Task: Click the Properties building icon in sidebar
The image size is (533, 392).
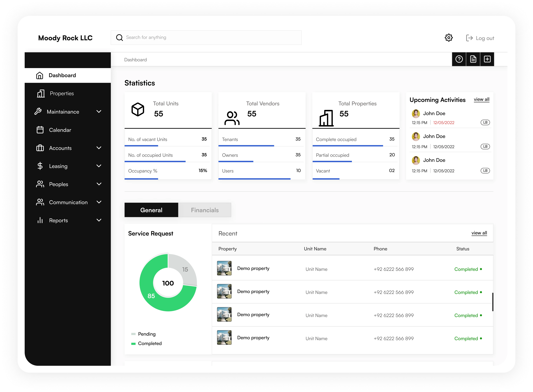Action: [x=41, y=93]
